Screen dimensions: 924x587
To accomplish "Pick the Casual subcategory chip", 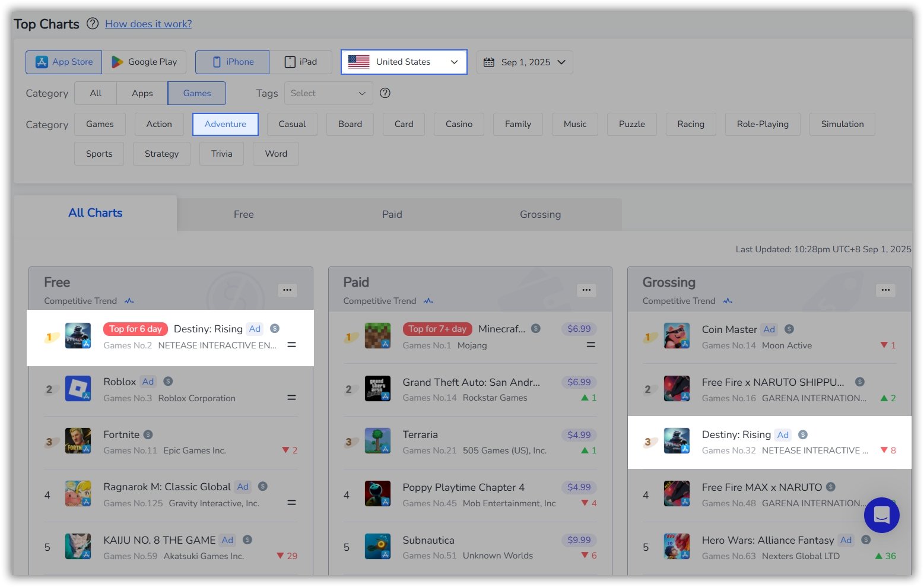I will tap(292, 124).
